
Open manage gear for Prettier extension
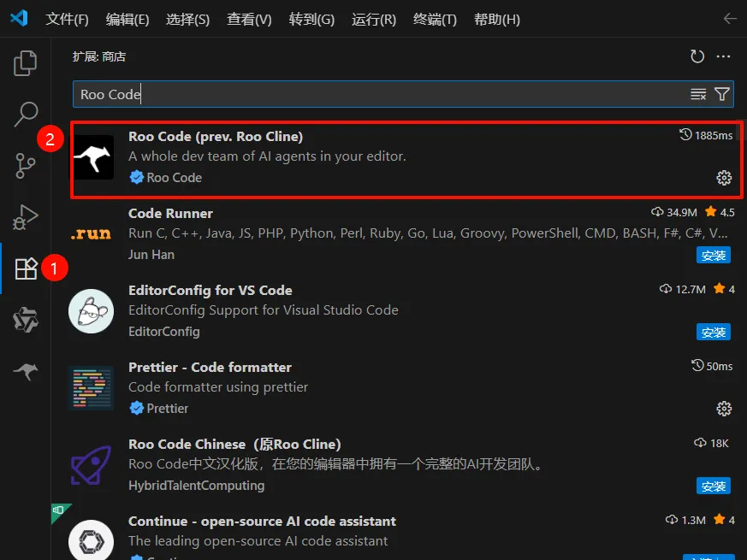click(724, 409)
